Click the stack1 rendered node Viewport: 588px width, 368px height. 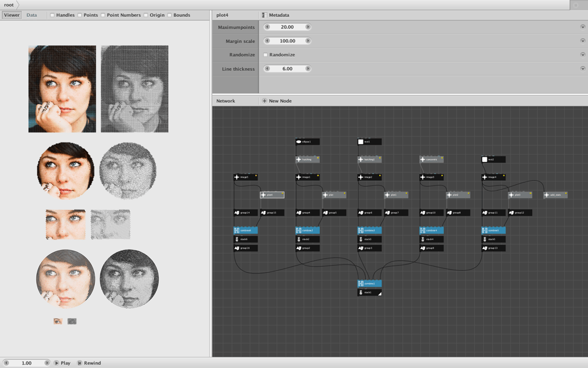point(369,293)
